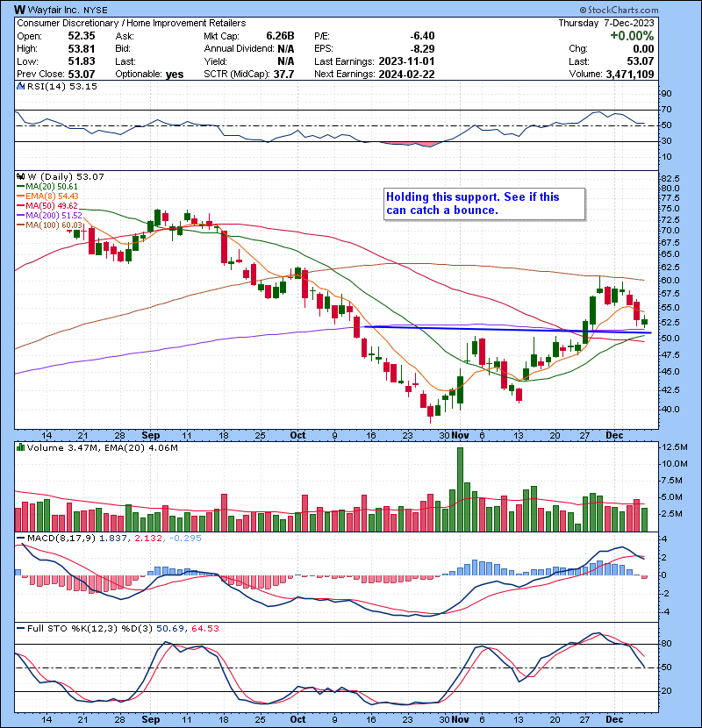This screenshot has height=728, width=702.
Task: Click the tallest green volume bar in November
Action: [460, 489]
